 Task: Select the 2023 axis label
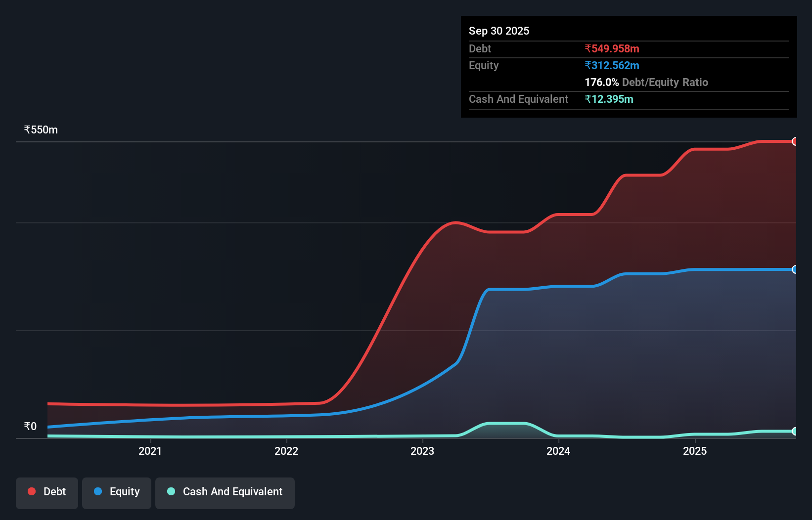click(x=422, y=451)
